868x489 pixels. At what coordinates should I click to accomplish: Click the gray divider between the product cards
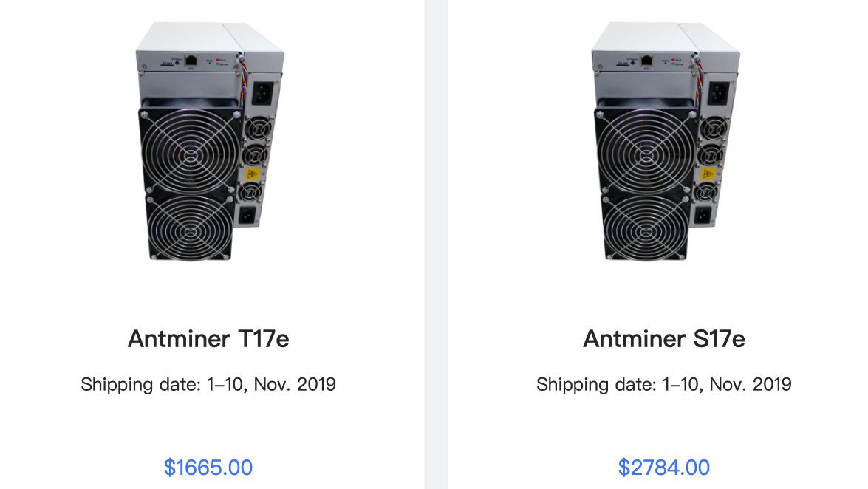tap(436, 244)
